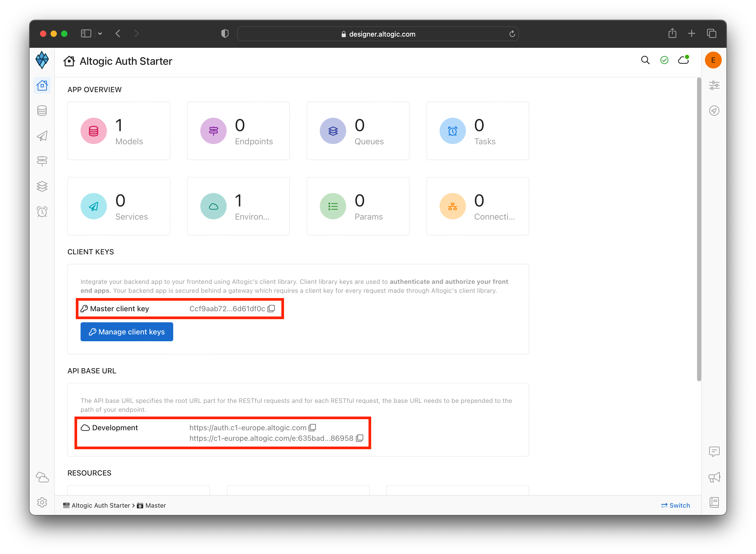Open the app settings sliders icon
Screen dimensions: 756x554
click(x=714, y=85)
